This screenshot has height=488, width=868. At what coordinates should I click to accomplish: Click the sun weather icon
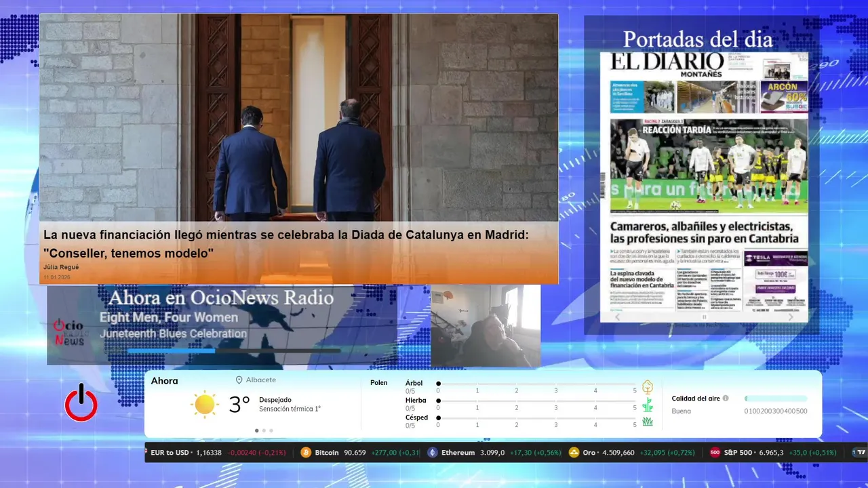pos(204,405)
